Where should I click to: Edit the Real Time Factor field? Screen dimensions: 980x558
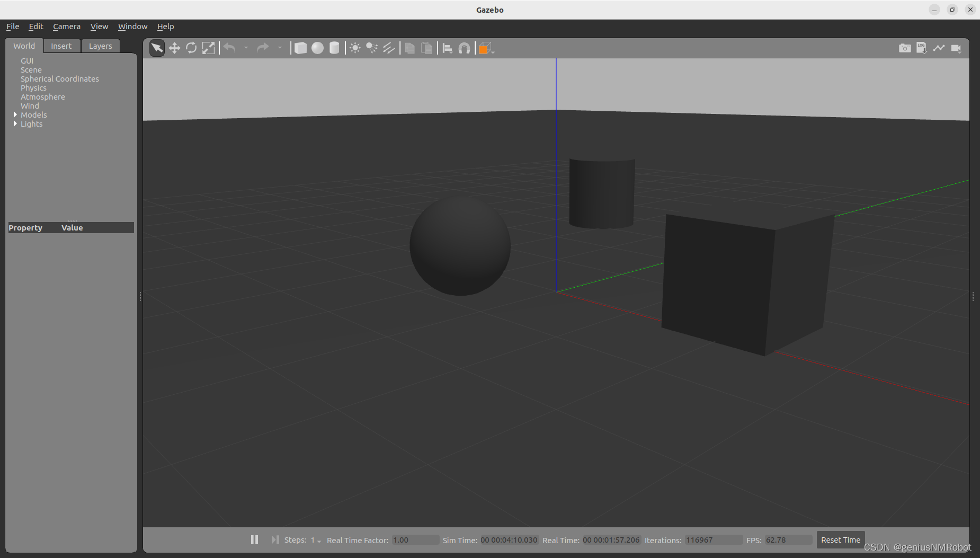point(415,540)
